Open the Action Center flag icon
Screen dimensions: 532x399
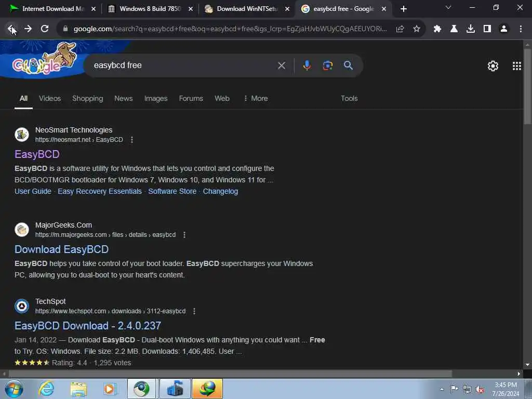pos(454,389)
